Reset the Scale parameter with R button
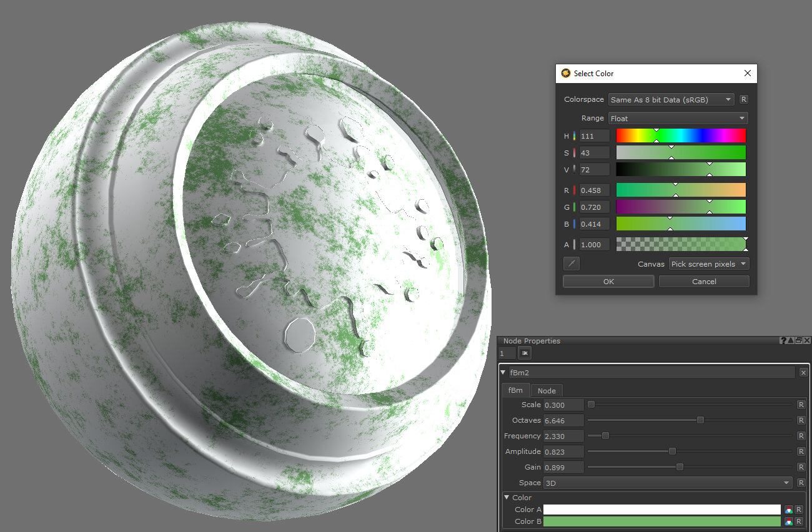Screen dimensions: 812x532 [801, 405]
